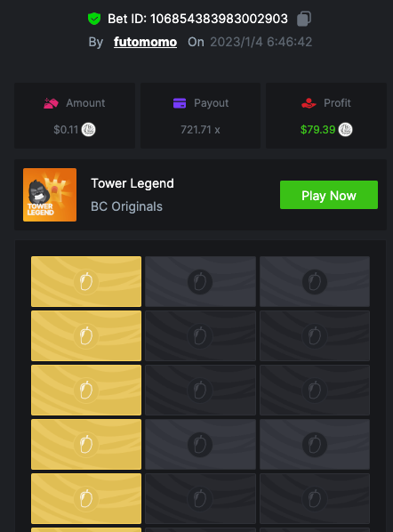Screen dimensions: 393x532
Task: Select the right gray tile in the fourth row
Action: 315,445
